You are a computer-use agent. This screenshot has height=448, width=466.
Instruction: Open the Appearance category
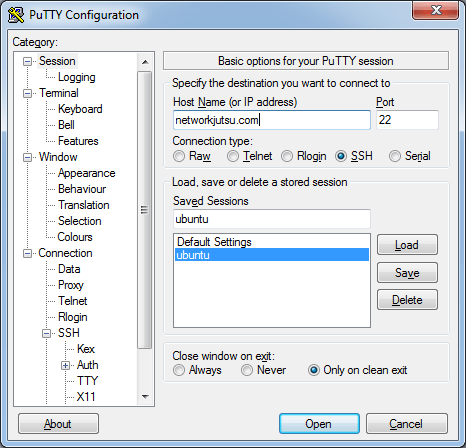(86, 173)
